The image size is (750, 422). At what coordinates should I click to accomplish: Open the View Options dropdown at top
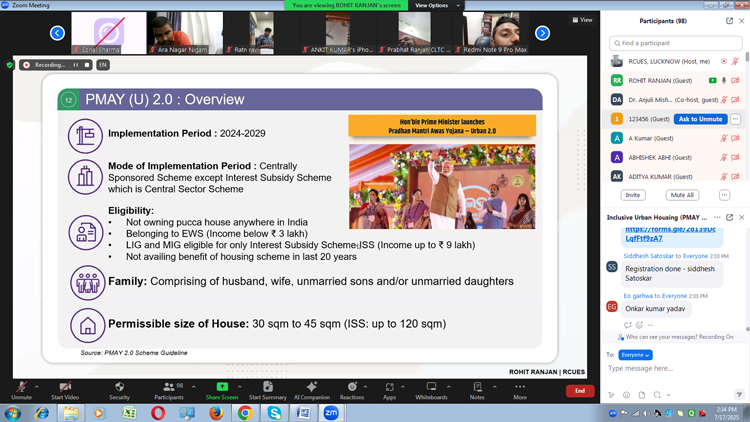point(437,5)
